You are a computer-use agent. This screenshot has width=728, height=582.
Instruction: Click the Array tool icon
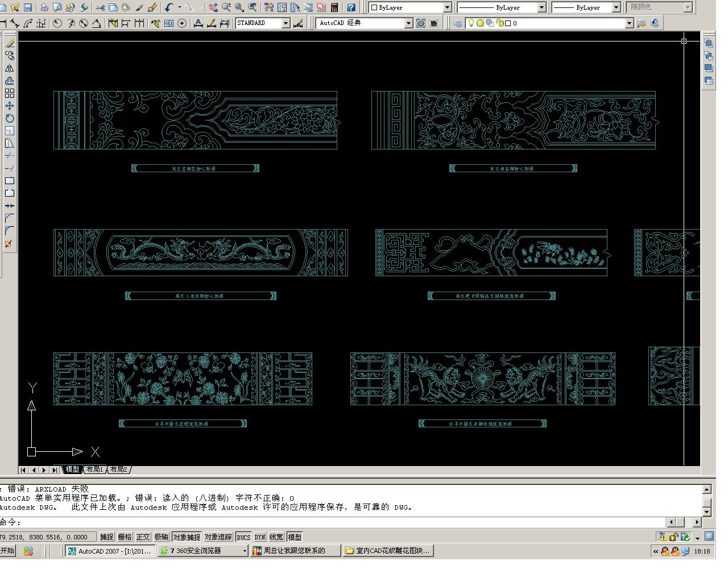coord(10,93)
